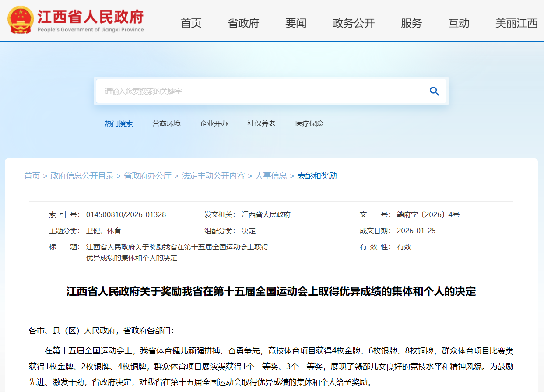Viewport: 544px width, 392px height.
Task: Go to 政务公开 in the top navigation
Action: point(354,23)
